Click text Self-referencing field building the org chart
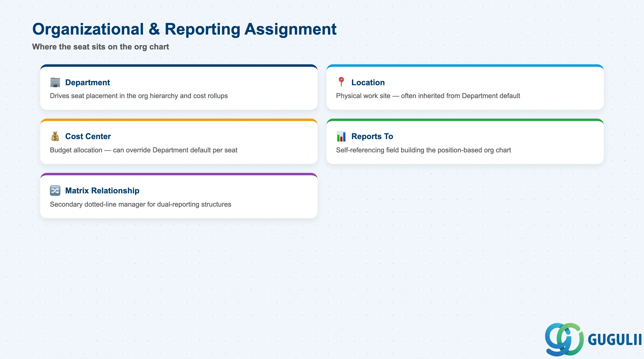 [423, 150]
